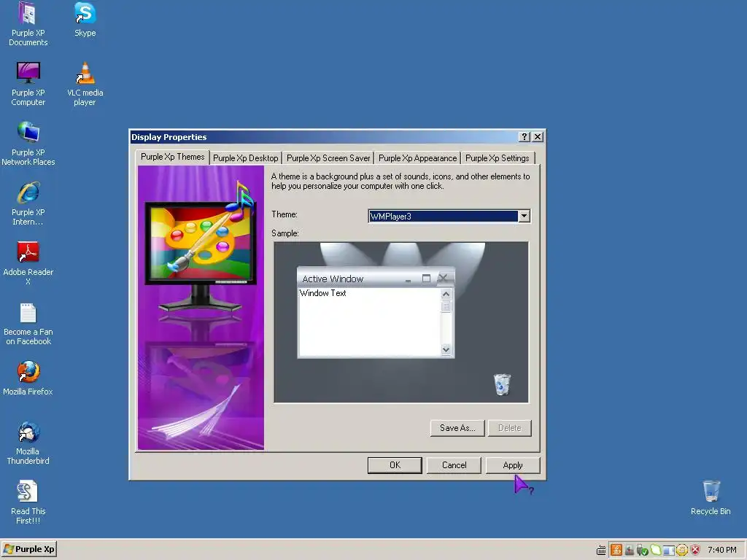The height and width of the screenshot is (560, 747).
Task: Open the Purple Xp Screen Saver tab
Action: click(328, 158)
